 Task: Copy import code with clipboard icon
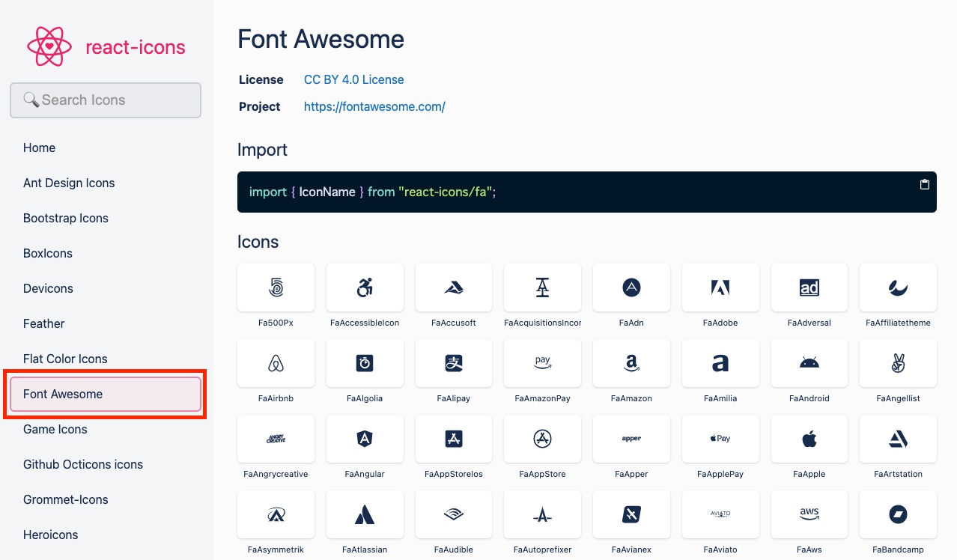925,184
